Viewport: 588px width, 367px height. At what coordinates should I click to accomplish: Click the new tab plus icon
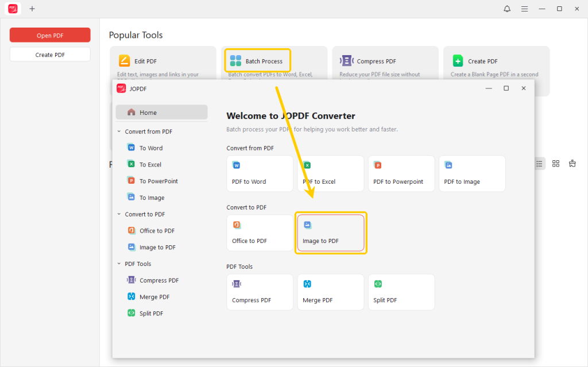32,9
